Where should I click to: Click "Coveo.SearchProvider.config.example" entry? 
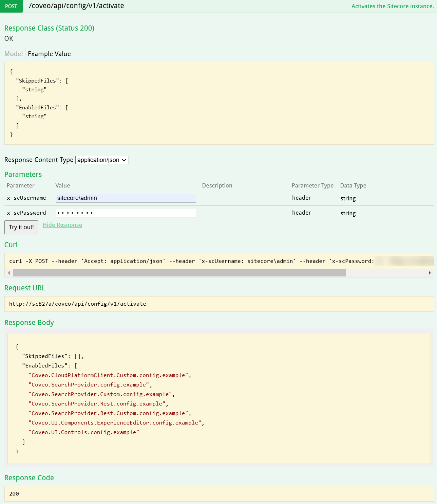point(89,385)
